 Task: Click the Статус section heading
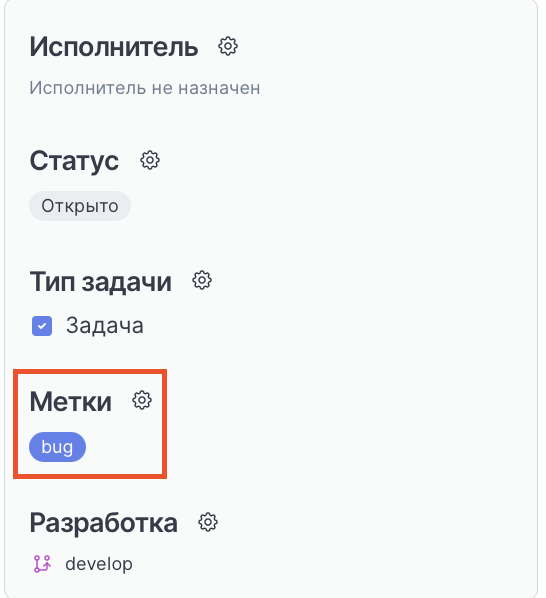click(x=74, y=161)
